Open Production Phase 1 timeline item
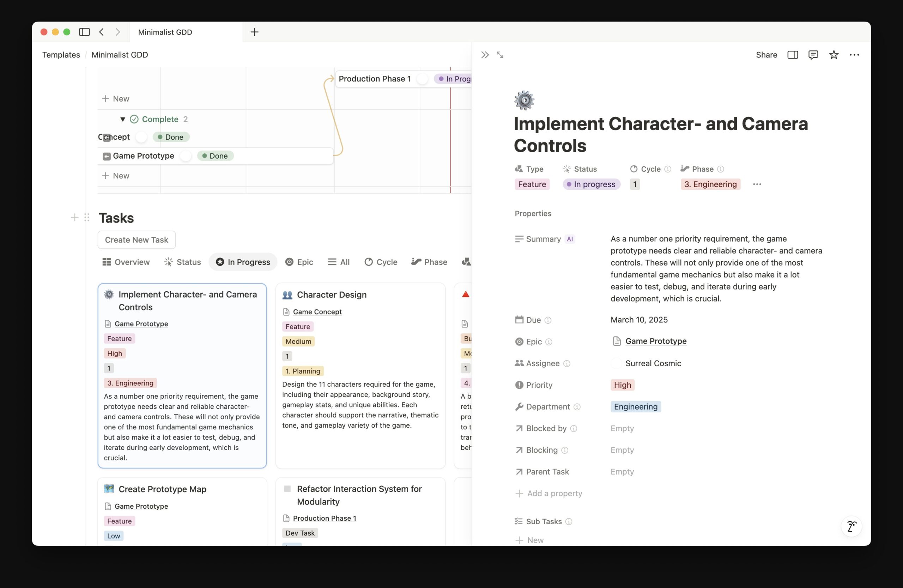This screenshot has width=903, height=588. 403,79
